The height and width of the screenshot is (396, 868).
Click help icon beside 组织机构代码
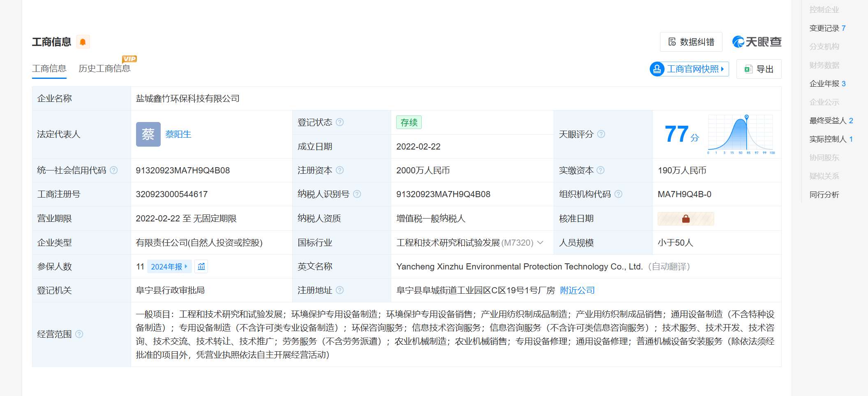pyautogui.click(x=619, y=194)
